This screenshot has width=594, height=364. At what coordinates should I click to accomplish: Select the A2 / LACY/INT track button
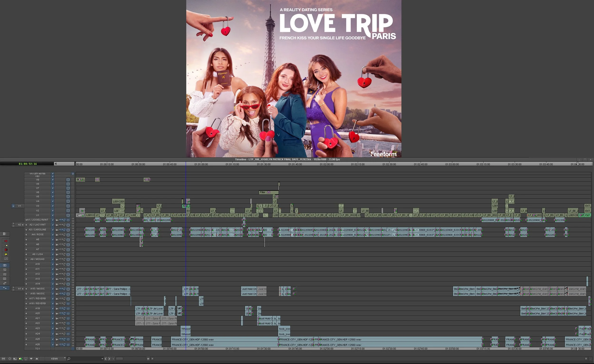(x=38, y=225)
